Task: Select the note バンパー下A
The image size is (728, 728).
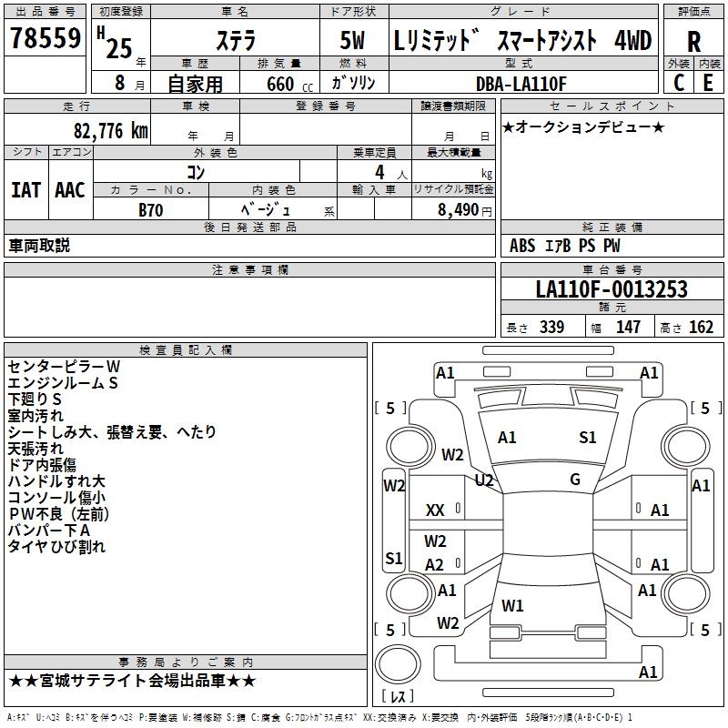Action: click(x=49, y=531)
